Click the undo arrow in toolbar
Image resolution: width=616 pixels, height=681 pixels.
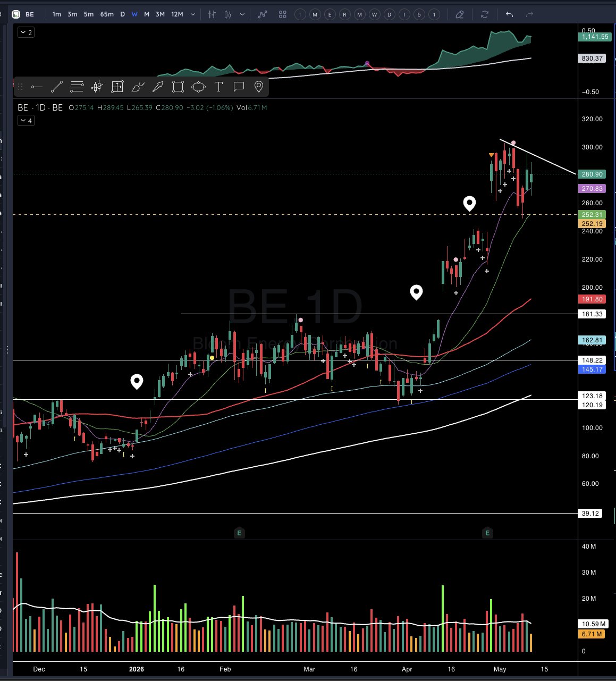point(509,14)
